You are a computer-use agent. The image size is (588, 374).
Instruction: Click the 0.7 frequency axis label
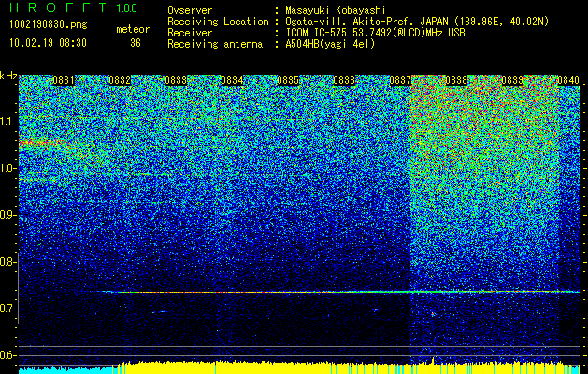(7, 309)
